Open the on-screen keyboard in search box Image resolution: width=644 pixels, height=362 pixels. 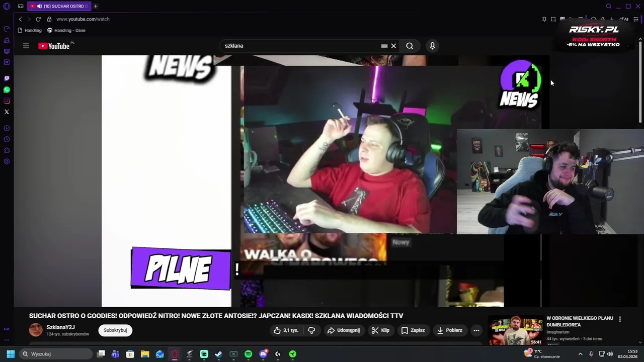[384, 46]
